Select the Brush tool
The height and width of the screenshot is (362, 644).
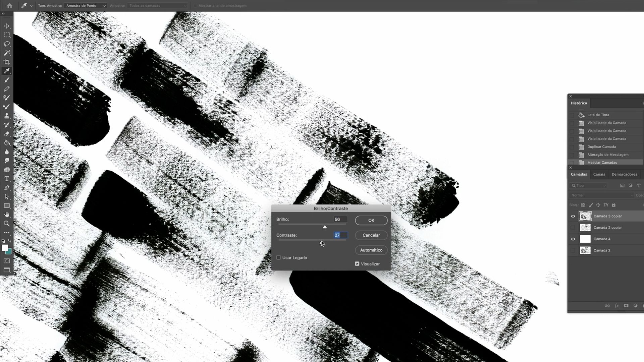(x=7, y=80)
